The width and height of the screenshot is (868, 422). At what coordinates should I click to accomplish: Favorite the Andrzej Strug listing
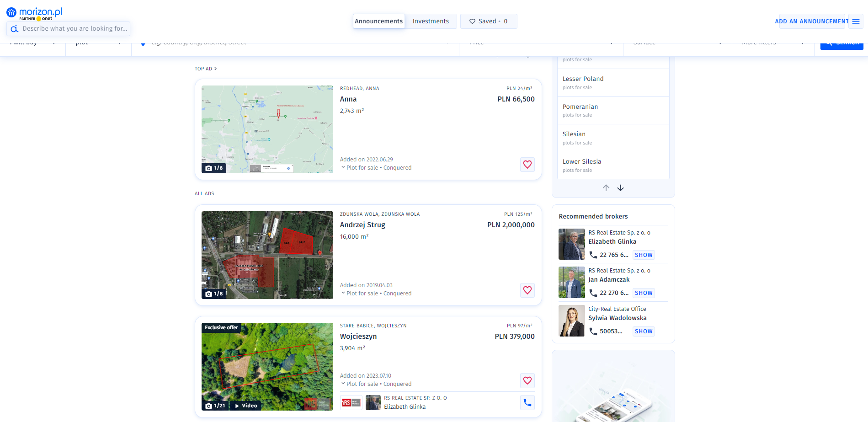[x=527, y=290]
